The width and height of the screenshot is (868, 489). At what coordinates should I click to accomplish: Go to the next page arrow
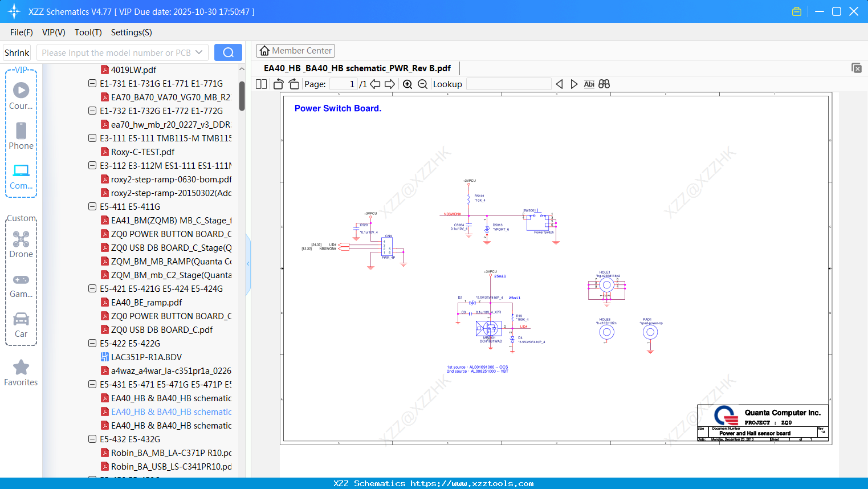(390, 84)
